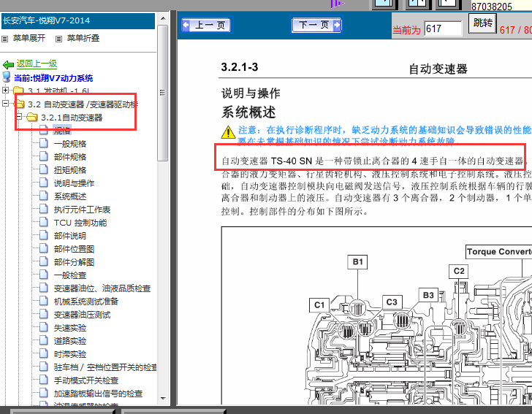Click the 跳转 jump button
The width and height of the screenshot is (532, 414).
click(482, 23)
